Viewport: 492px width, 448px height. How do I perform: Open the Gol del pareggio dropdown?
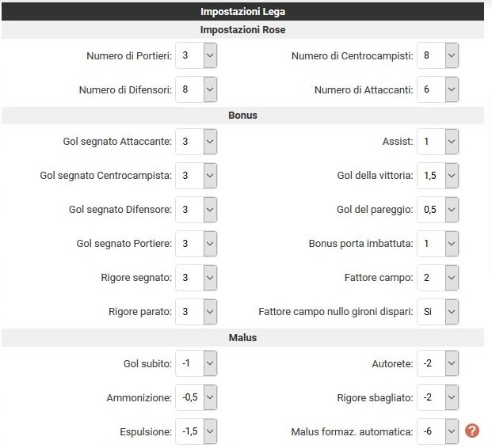[437, 210]
